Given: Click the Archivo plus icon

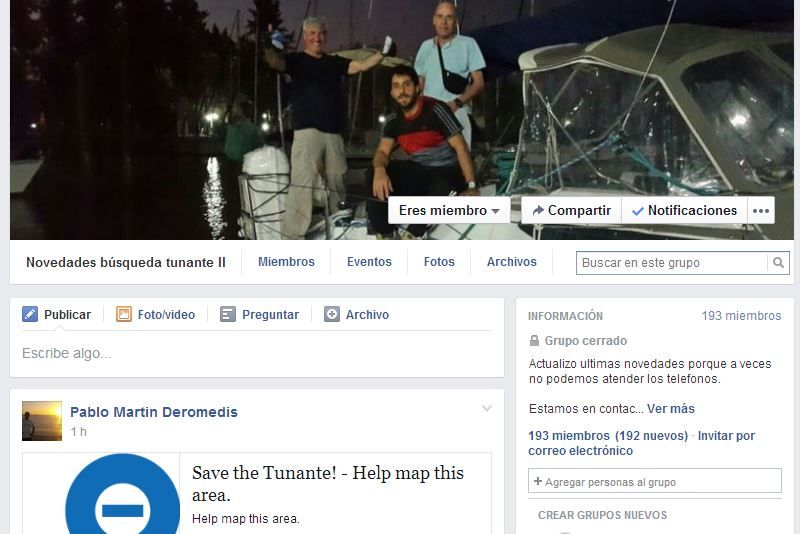Looking at the screenshot, I should (332, 314).
